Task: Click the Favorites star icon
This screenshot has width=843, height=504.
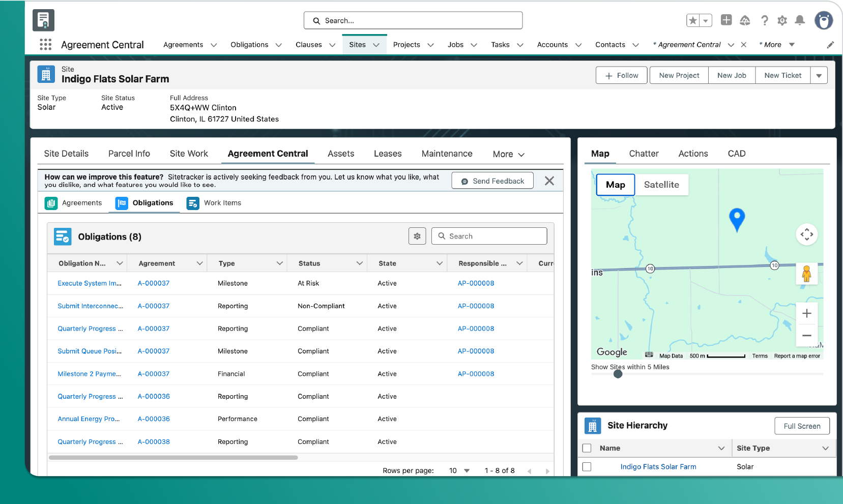Action: [693, 20]
